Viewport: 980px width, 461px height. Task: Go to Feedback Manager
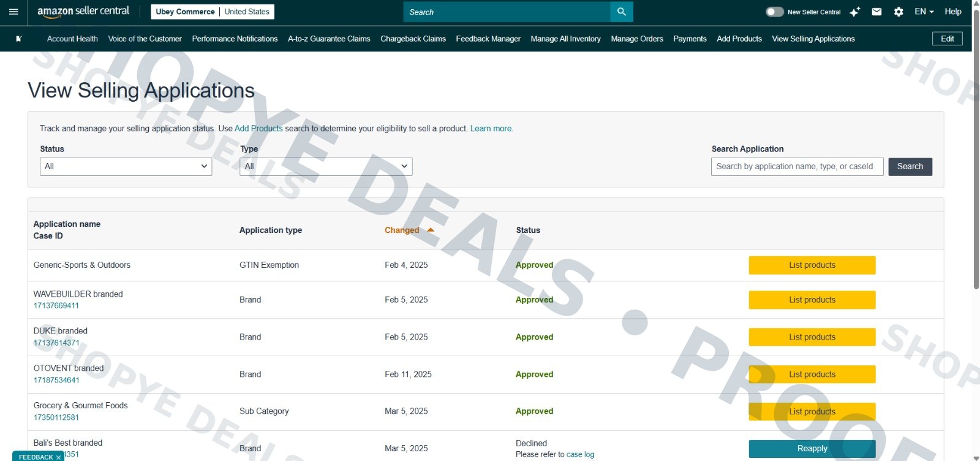click(x=488, y=39)
